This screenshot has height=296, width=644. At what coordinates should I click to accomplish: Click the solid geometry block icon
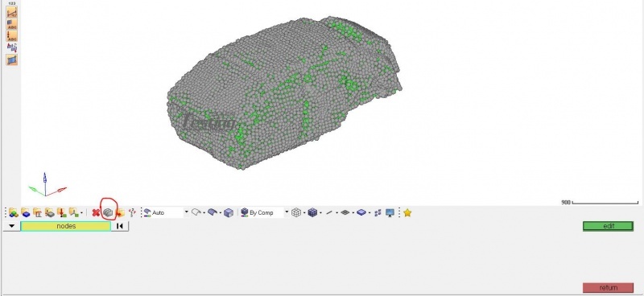(229, 212)
